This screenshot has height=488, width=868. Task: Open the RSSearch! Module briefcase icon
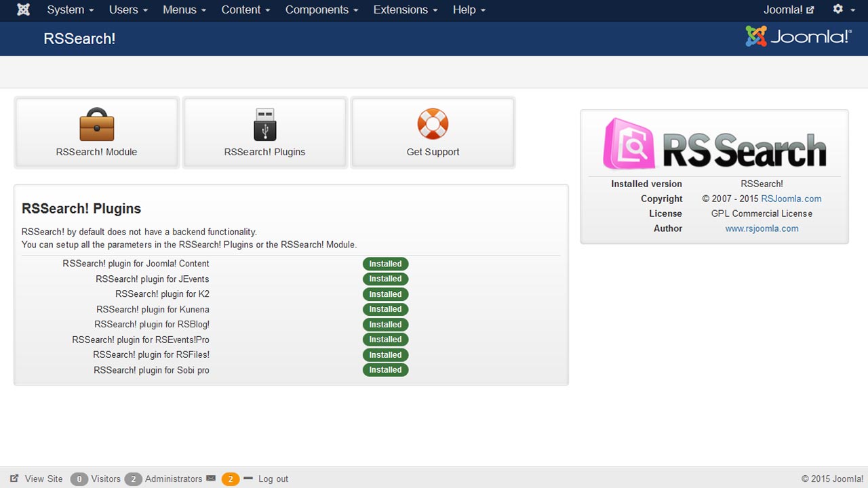pyautogui.click(x=97, y=125)
